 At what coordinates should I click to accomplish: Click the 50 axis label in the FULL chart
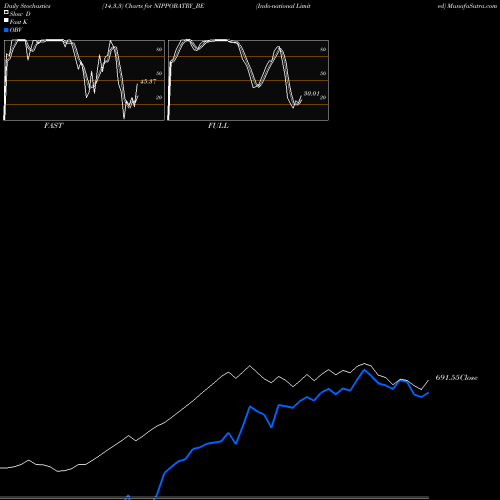[323, 73]
